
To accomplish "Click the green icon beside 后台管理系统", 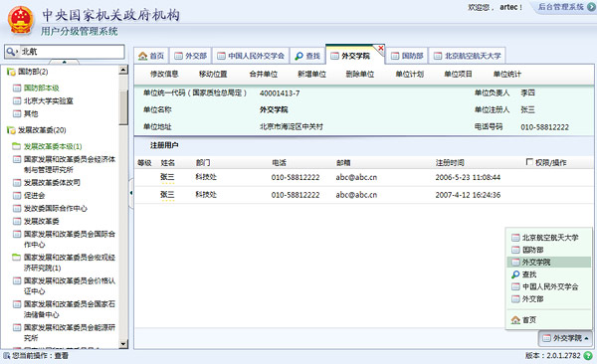I will (x=591, y=7).
